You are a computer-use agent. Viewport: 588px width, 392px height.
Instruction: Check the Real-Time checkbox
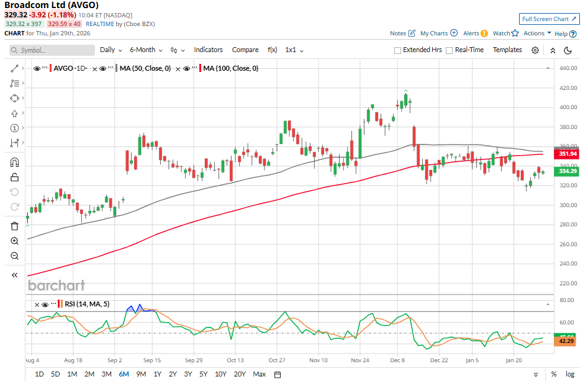pyautogui.click(x=449, y=50)
